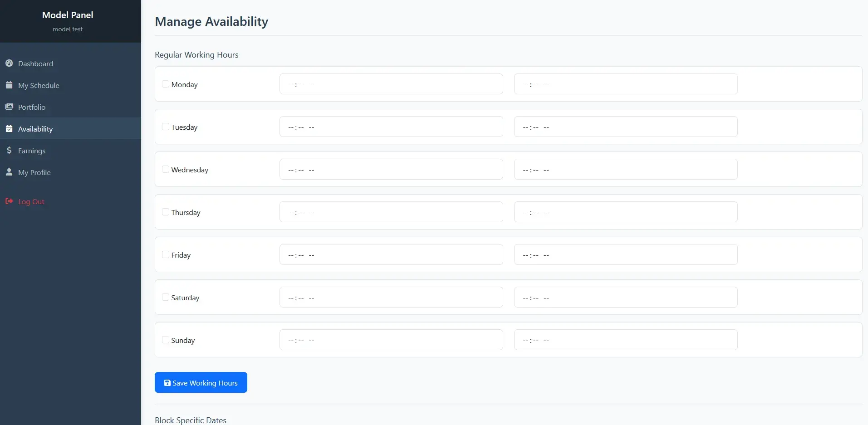Click the Log Out arrow icon

[9, 201]
